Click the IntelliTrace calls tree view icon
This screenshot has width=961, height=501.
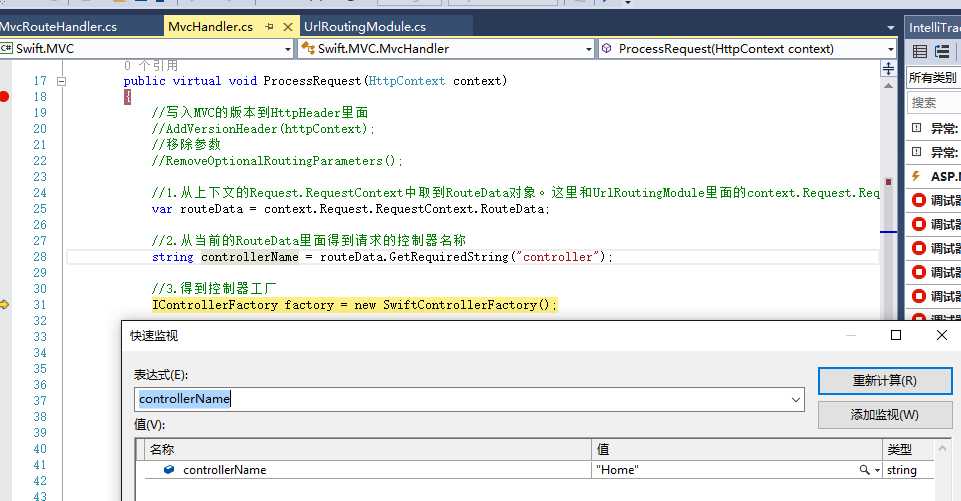pos(943,52)
